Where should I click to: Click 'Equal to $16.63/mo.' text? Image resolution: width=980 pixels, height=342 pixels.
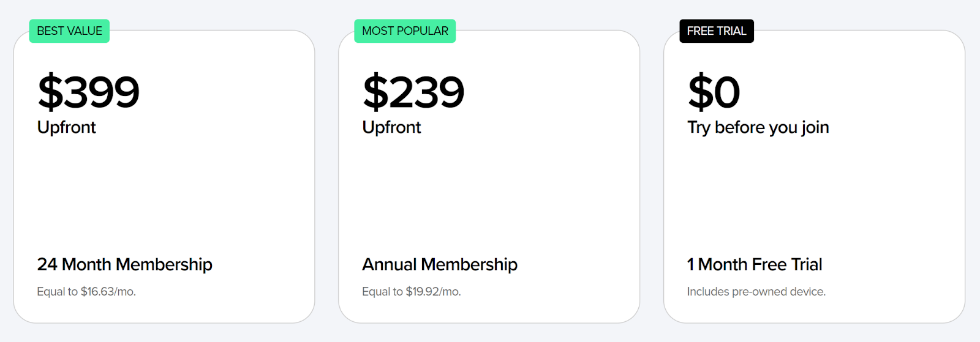click(86, 292)
